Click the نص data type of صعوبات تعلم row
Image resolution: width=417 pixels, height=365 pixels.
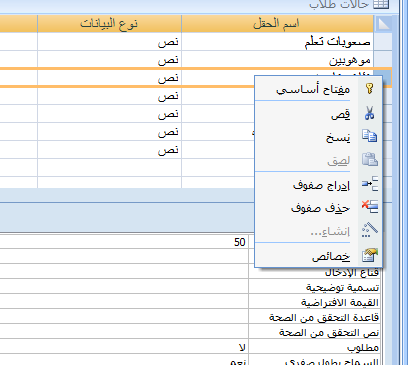[109, 42]
